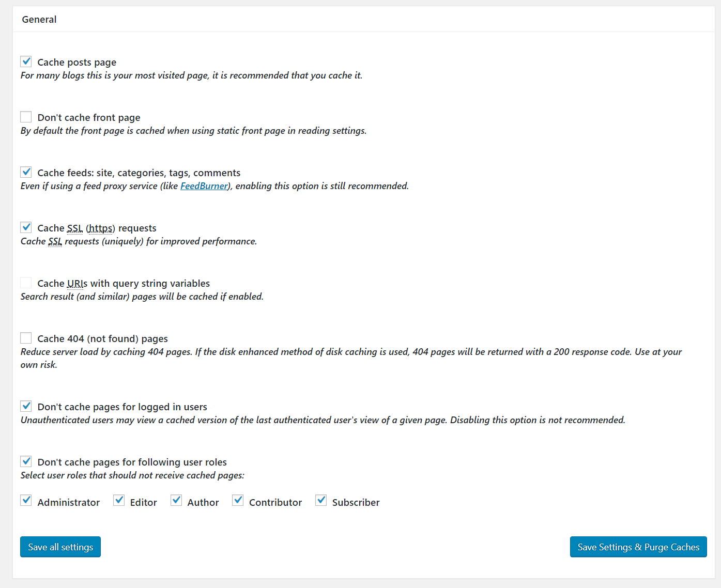This screenshot has width=721, height=588.
Task: Click the SSL abbreviation in Cache SSL label
Action: click(x=75, y=228)
